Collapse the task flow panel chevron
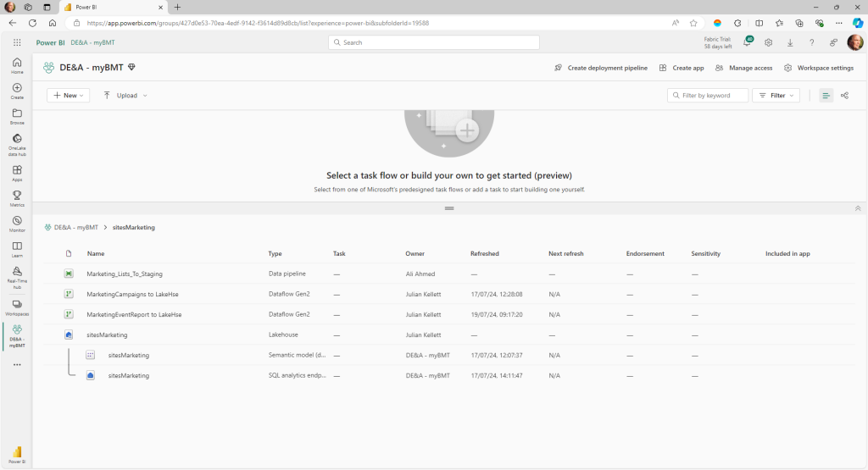868x470 pixels. 857,207
